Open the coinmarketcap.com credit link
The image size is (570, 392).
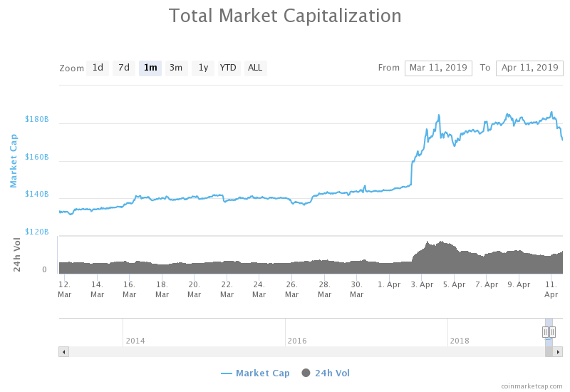click(x=532, y=386)
